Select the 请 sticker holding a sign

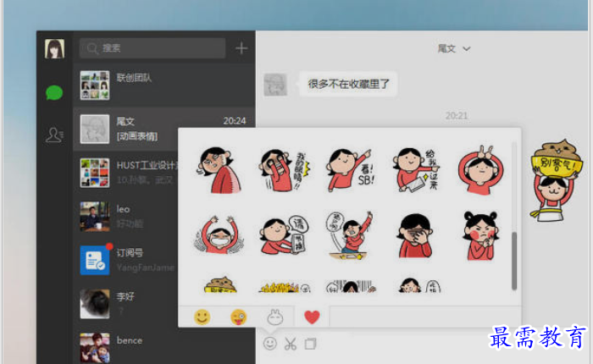tap(285, 235)
